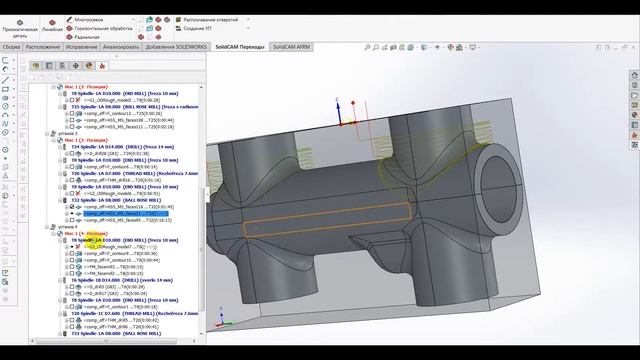
Task: Select the THM_drill5 T20 operation
Action: click(x=121, y=320)
